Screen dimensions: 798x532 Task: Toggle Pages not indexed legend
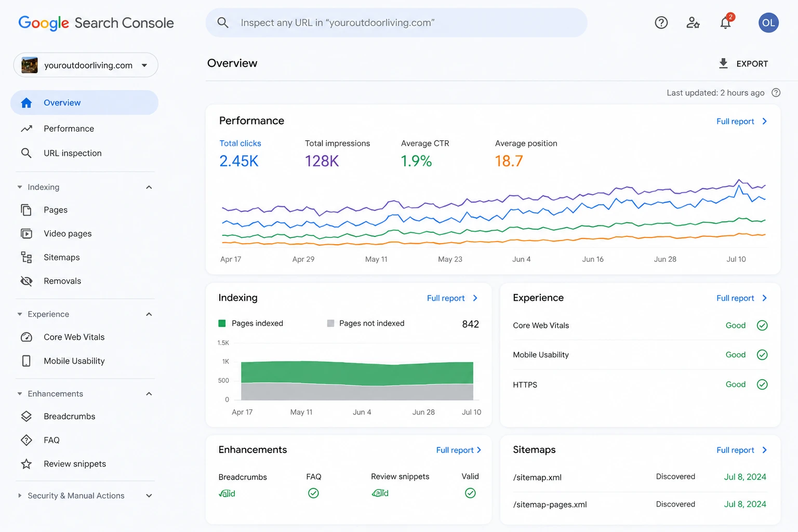[x=366, y=323]
